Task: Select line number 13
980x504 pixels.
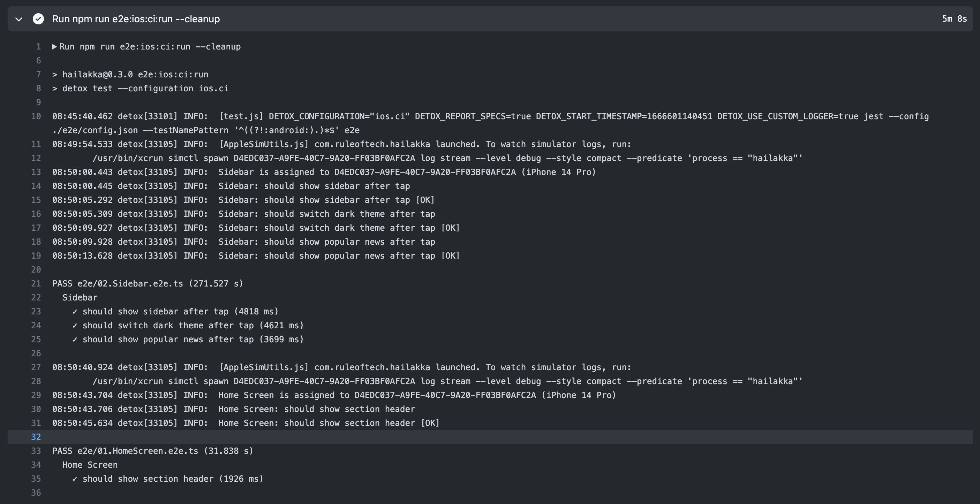Action: 36,172
